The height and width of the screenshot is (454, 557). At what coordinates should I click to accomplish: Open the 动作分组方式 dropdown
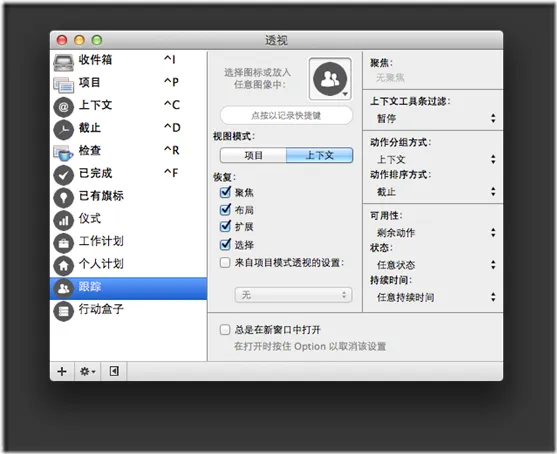coord(436,159)
